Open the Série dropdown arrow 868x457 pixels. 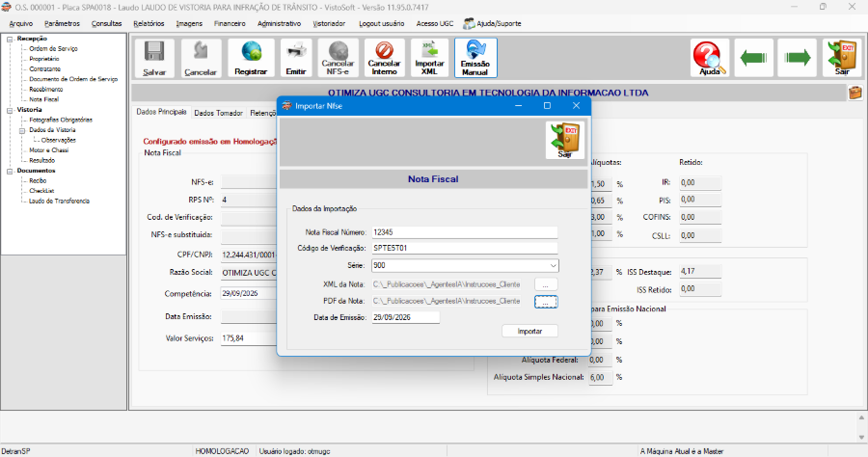(x=553, y=265)
